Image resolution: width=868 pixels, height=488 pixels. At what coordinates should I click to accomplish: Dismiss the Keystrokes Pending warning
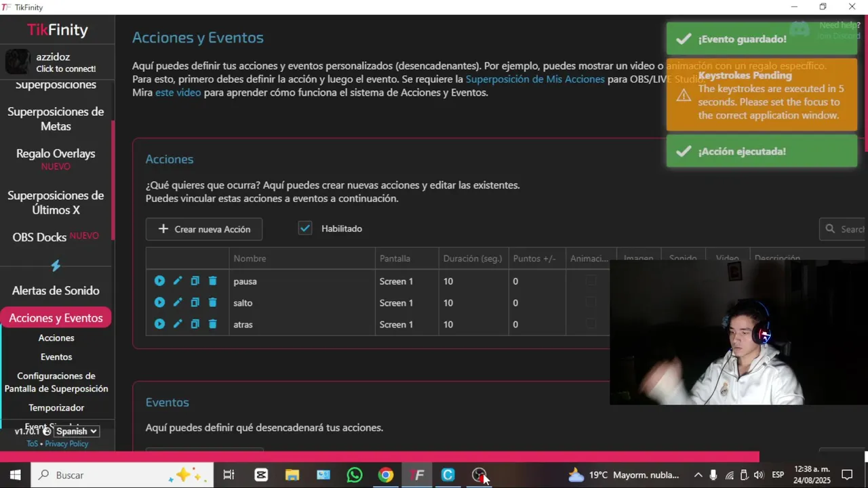click(x=762, y=95)
